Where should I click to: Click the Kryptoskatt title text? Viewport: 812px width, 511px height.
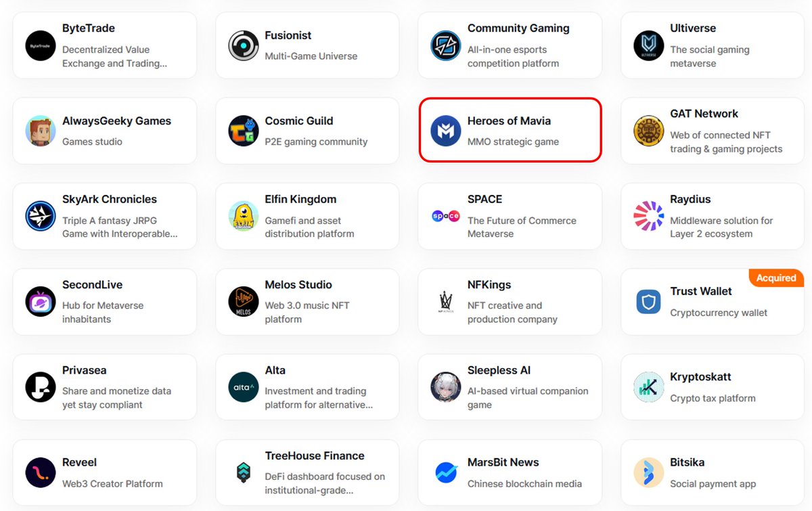click(x=700, y=376)
